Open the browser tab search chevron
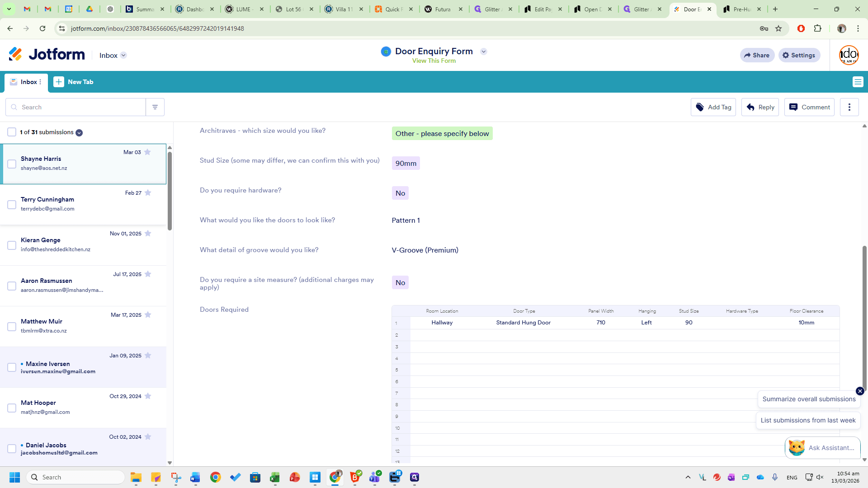The image size is (868, 488). [9, 9]
